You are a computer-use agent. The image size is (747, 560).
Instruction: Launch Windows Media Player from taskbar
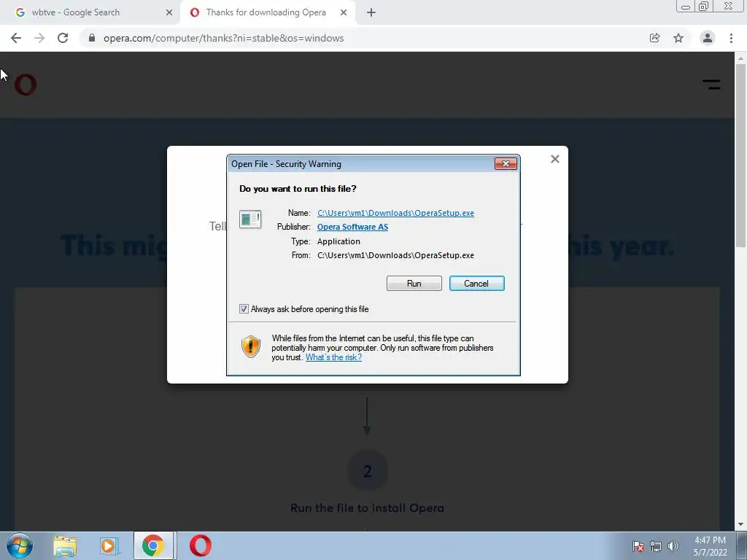(109, 546)
